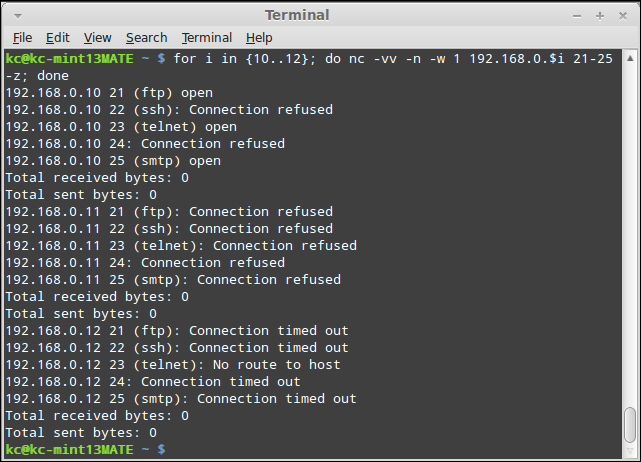The width and height of the screenshot is (641, 462).
Task: Click the scrollbar up arrow
Action: [x=630, y=58]
